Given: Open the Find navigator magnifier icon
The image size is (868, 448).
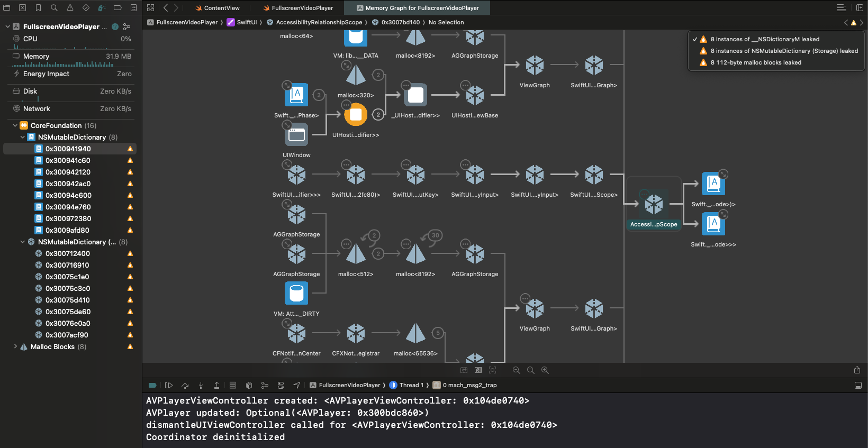Looking at the screenshot, I should (54, 7).
